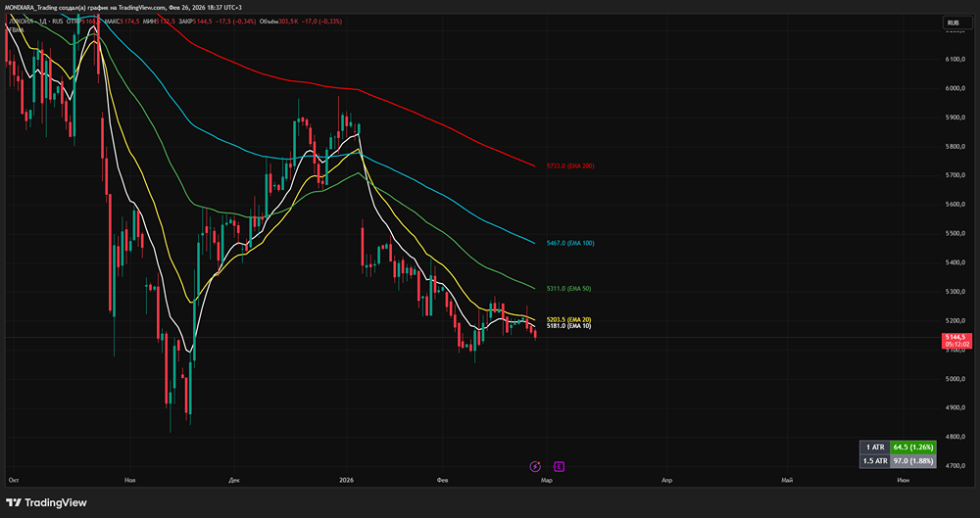The height and width of the screenshot is (518, 980).
Task: Click the Объём 303,5K volume value
Action: (278, 22)
